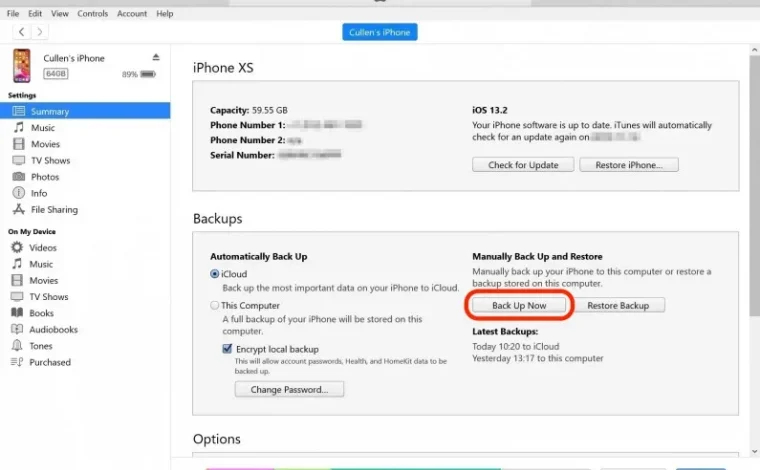Image resolution: width=760 pixels, height=470 pixels.
Task: Select iCloud automatic backup option
Action: tap(214, 274)
